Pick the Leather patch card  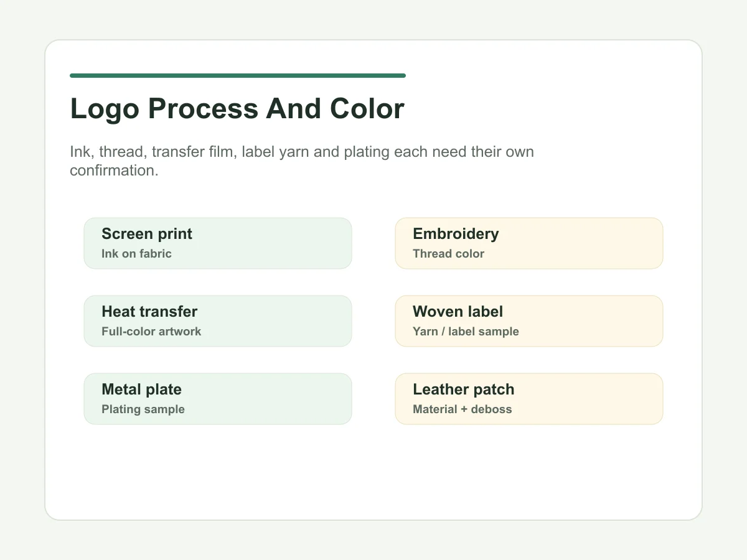coord(529,399)
